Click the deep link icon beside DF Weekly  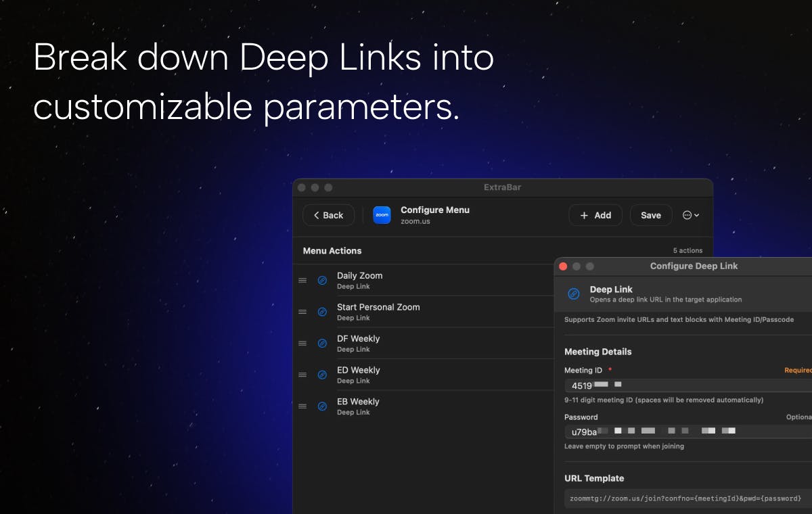[x=322, y=344]
